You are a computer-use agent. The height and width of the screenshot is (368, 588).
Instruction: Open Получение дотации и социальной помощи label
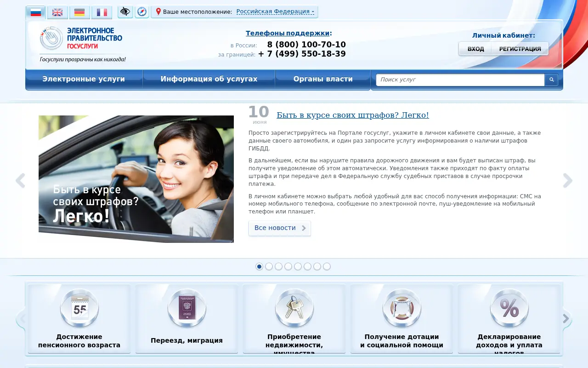coord(401,341)
